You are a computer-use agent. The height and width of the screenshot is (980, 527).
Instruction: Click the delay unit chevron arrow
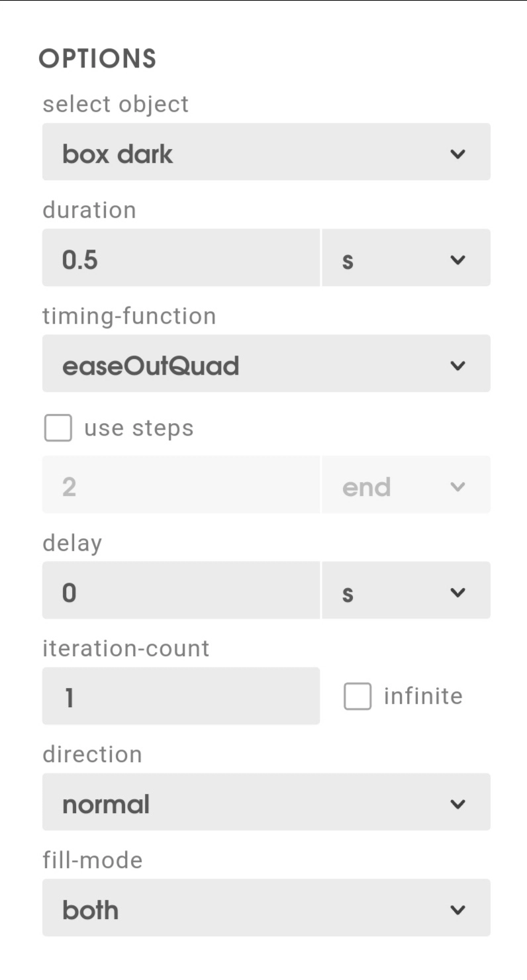click(457, 593)
